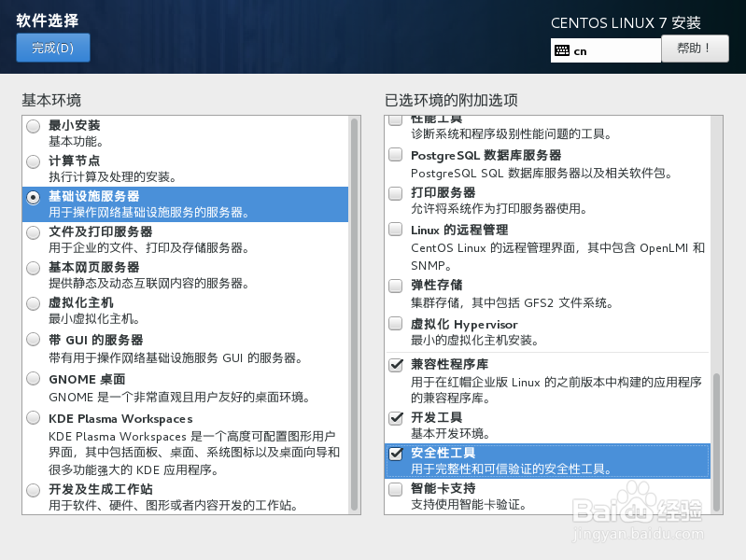Image resolution: width=746 pixels, height=560 pixels.
Task: Select 带 GUI 的服务器 radio button
Action: (34, 339)
